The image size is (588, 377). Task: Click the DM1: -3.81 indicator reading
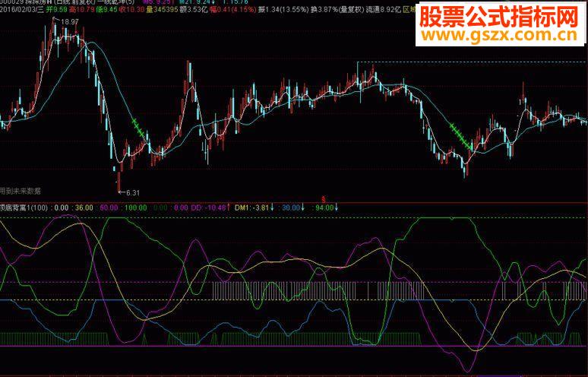251,208
